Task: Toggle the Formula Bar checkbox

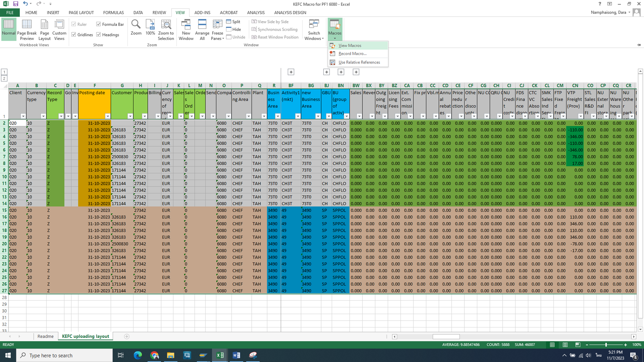Action: pyautogui.click(x=99, y=24)
